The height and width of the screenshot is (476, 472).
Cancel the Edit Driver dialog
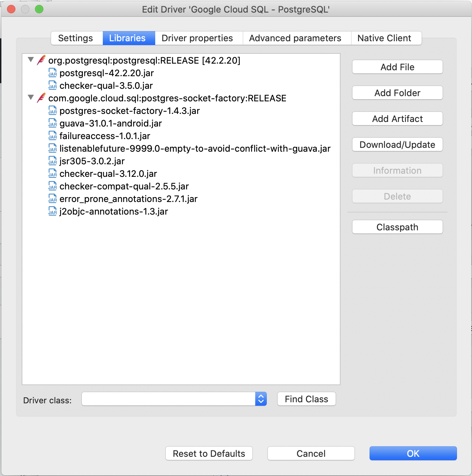point(311,454)
